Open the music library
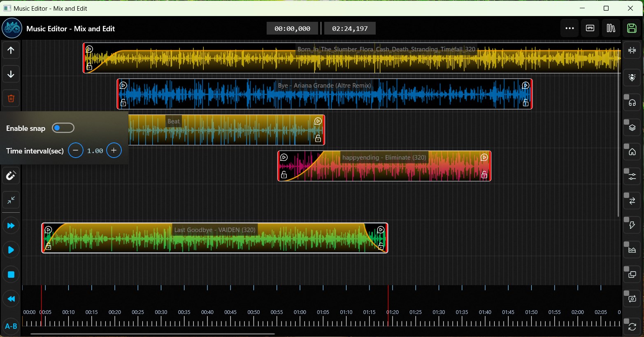Screen dimensions: 644x337 (611, 28)
